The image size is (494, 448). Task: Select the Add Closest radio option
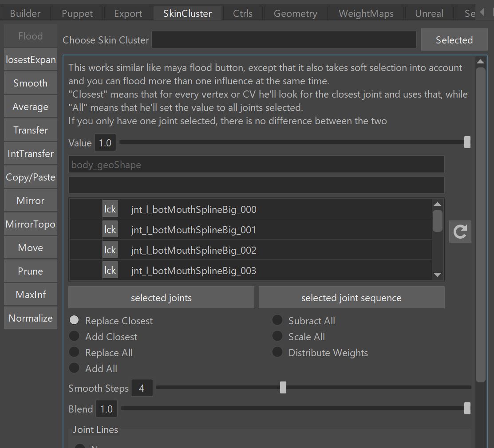point(74,336)
